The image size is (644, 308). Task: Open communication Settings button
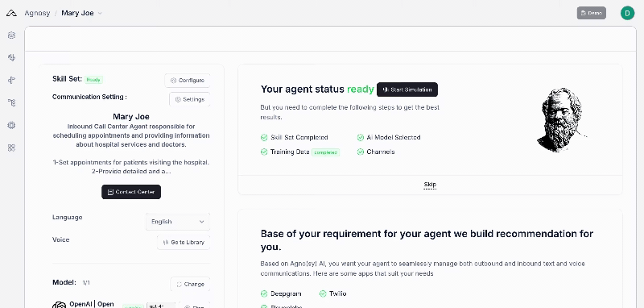tap(190, 99)
